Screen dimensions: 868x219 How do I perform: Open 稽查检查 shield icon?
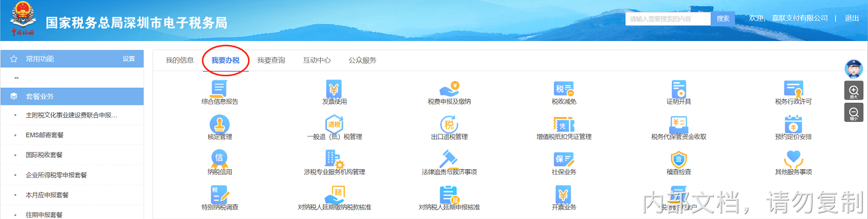coord(679,158)
